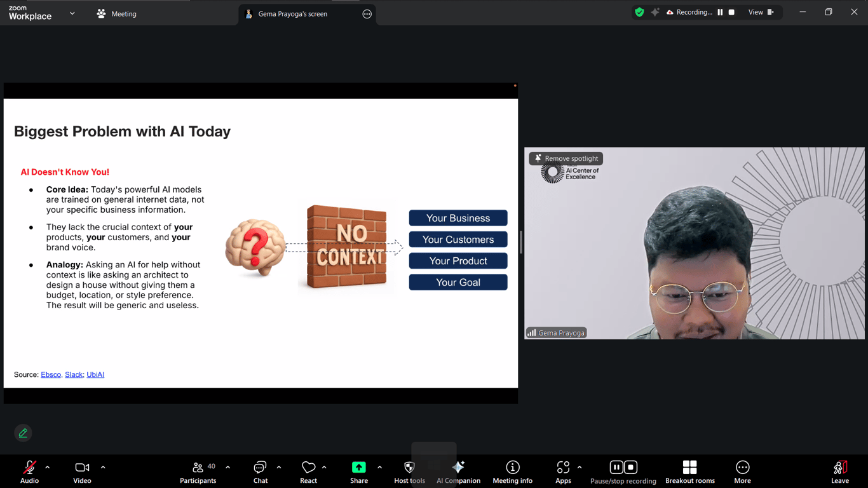This screenshot has width=868, height=488.
Task: Leave the meeting
Action: pyautogui.click(x=840, y=472)
